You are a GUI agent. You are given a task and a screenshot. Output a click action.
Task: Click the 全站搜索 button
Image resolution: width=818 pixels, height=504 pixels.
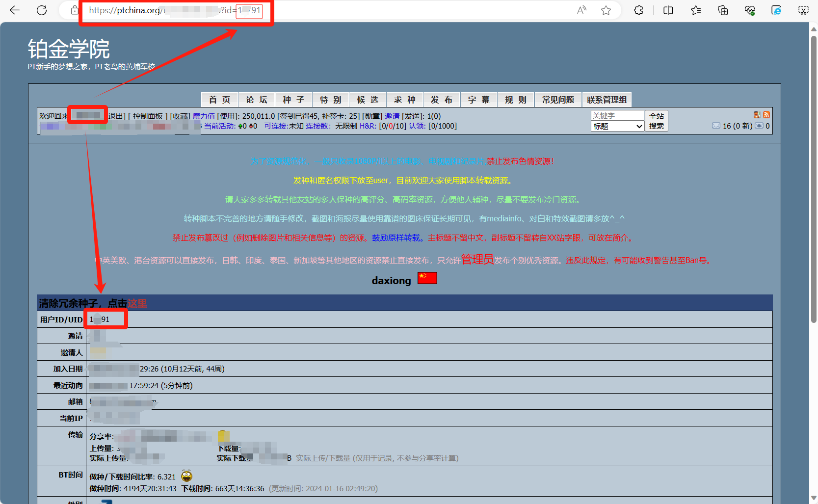656,121
